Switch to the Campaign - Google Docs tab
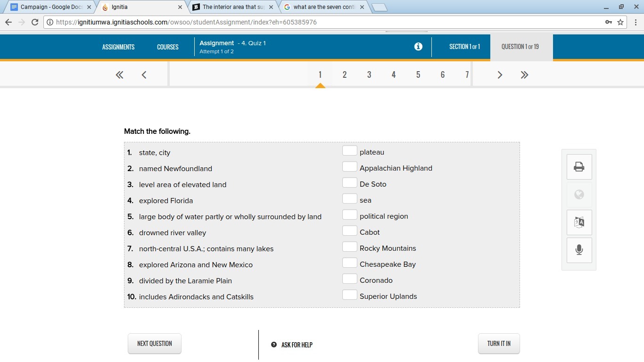644x362 pixels. coord(50,7)
